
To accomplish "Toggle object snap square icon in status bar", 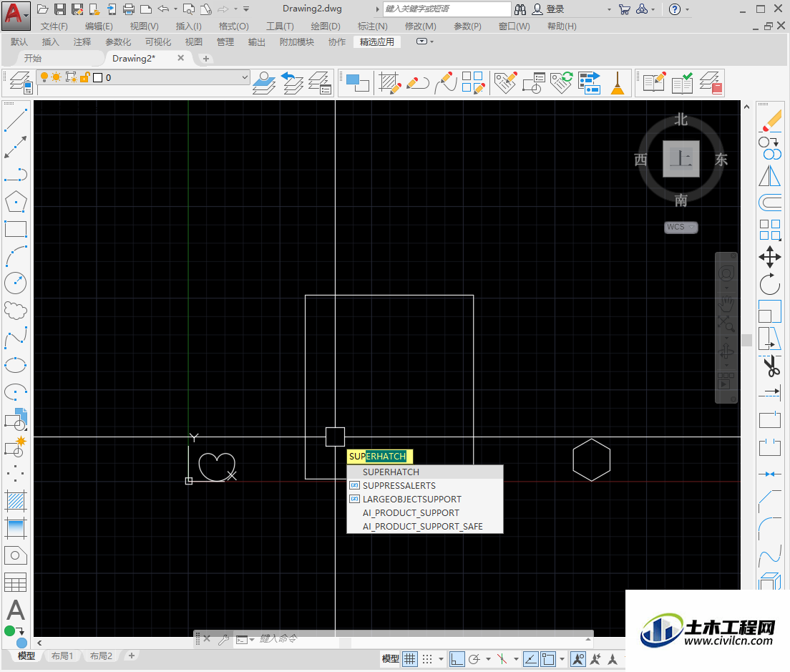I will point(548,659).
